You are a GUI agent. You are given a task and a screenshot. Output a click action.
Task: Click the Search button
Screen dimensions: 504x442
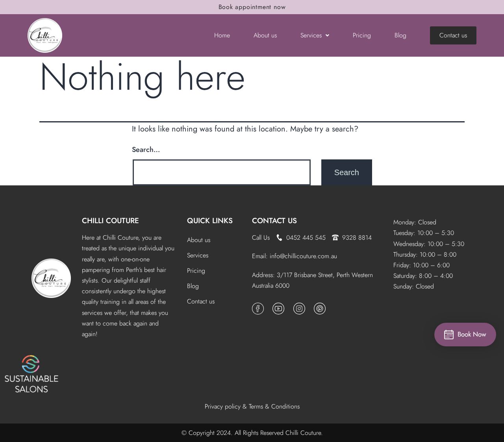tap(346, 172)
